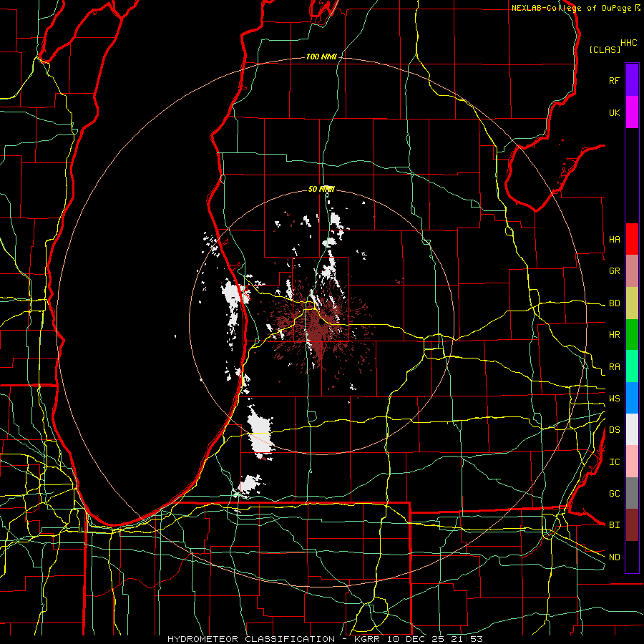Viewport: 644px width, 644px height.
Task: Select the light pink IC legend swatch
Action: tap(632, 462)
